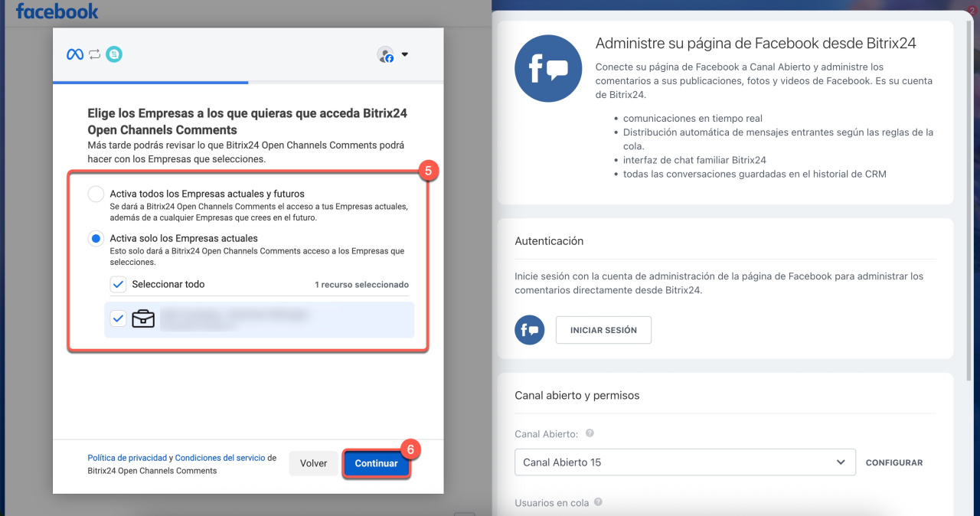980x516 pixels.
Task: Click the Meta logo icon in dialog
Action: point(75,54)
